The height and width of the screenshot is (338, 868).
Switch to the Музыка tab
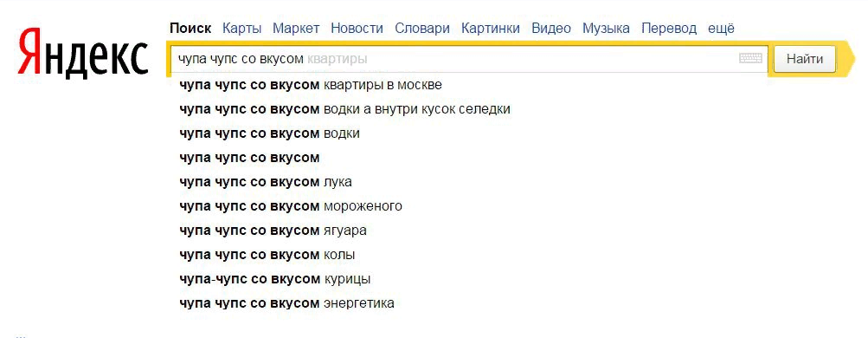606,29
